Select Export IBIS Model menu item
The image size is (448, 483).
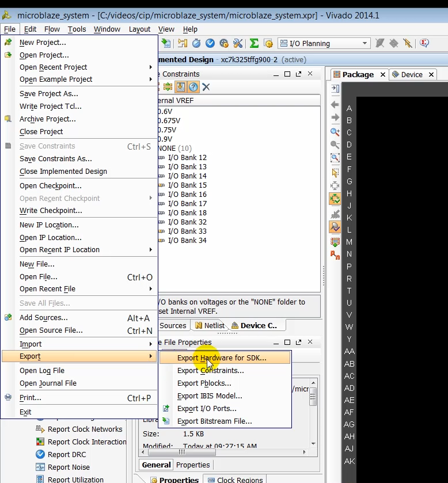[x=225, y=396]
